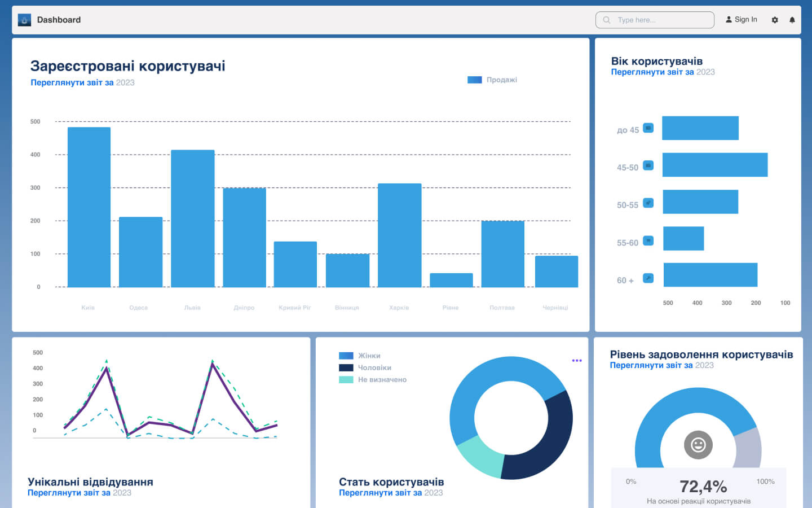Viewport: 812px width, 508px height.
Task: Click the 100% gauge label
Action: click(765, 481)
